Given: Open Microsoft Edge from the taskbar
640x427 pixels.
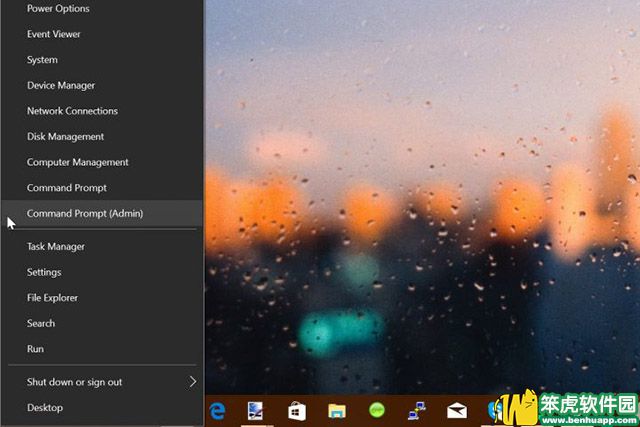Looking at the screenshot, I should (x=216, y=410).
